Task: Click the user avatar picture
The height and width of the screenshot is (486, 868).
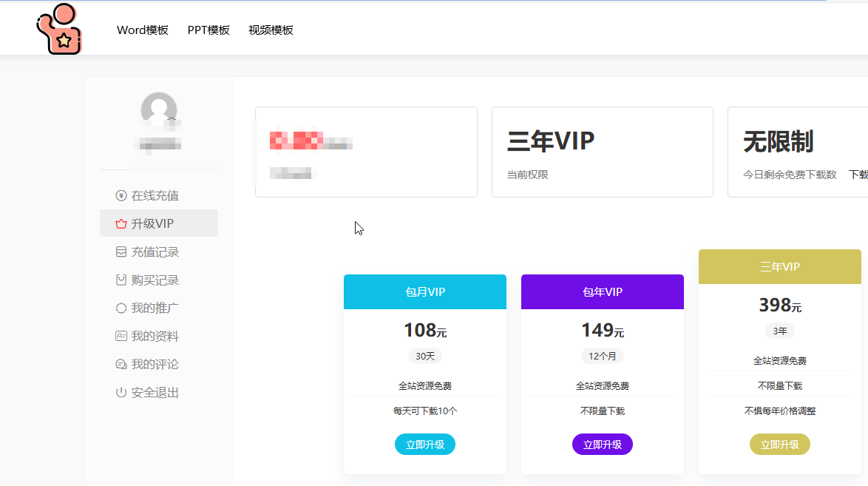Action: [x=159, y=110]
